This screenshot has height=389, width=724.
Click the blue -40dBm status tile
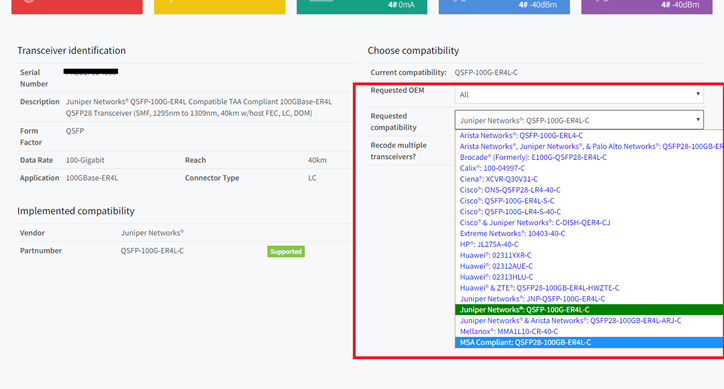(x=504, y=6)
